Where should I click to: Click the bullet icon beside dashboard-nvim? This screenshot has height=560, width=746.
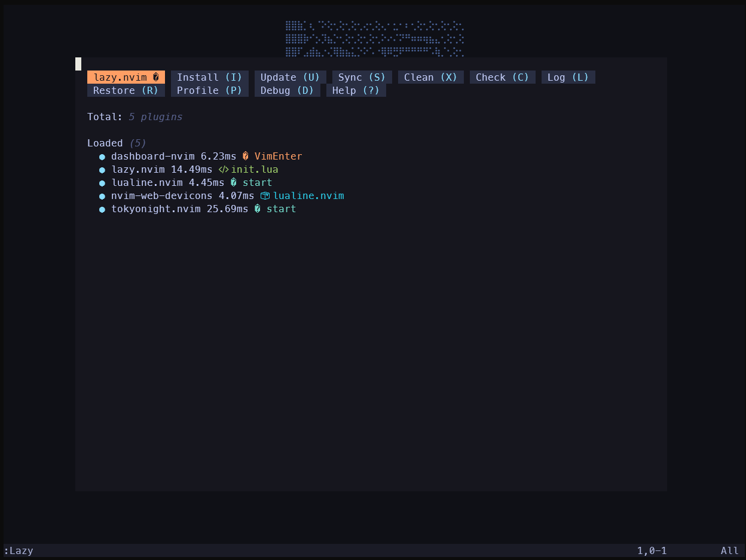[102, 157]
